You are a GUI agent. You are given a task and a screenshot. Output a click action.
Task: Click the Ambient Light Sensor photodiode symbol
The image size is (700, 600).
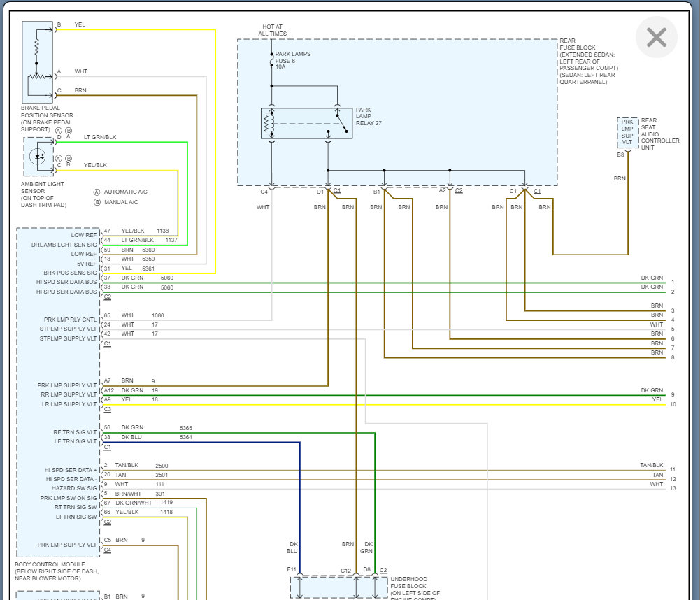coord(38,156)
